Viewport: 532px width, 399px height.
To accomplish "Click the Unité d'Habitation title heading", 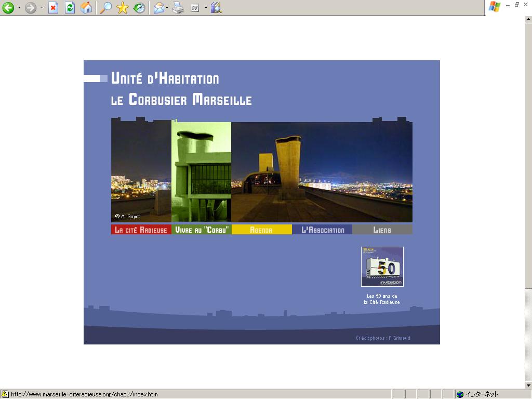I will coord(165,78).
